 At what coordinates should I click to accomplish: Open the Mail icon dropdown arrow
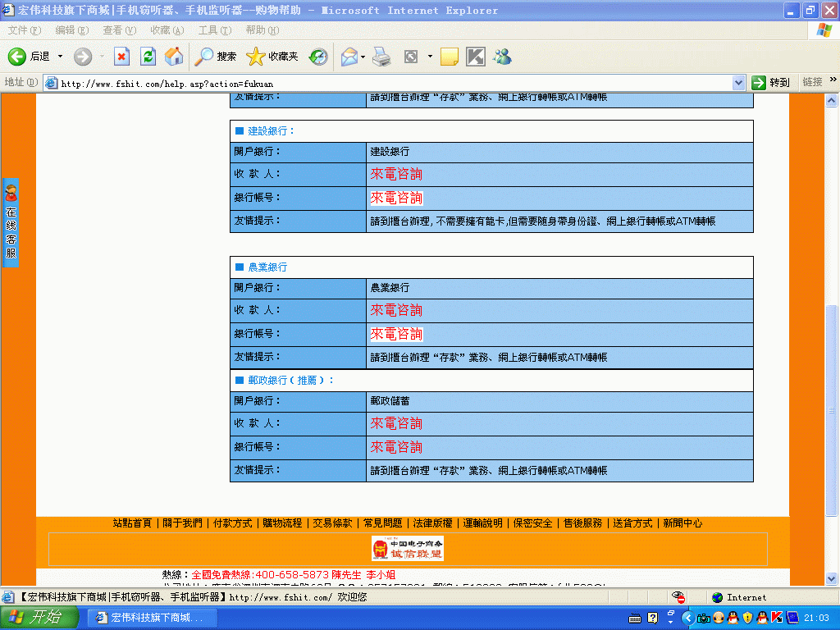[363, 57]
